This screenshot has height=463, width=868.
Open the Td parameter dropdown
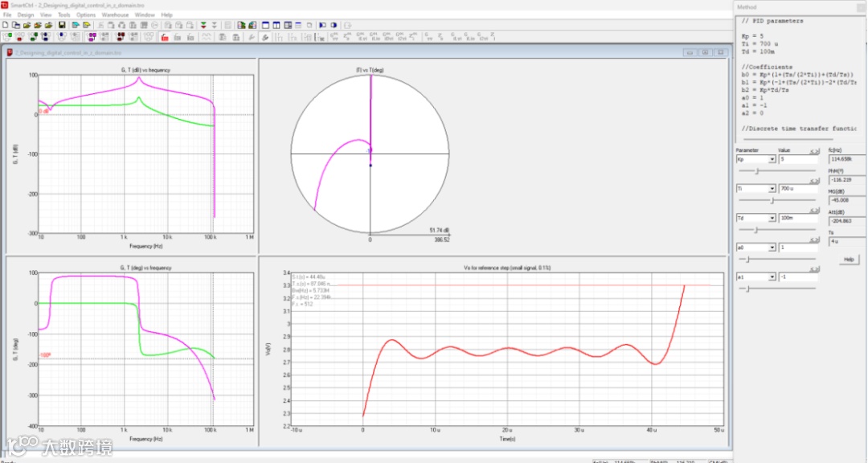pyautogui.click(x=772, y=219)
